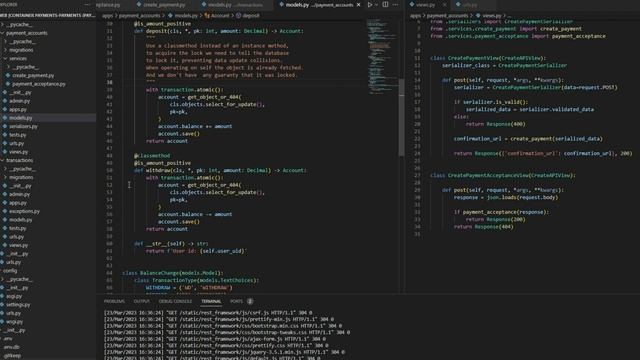Expand __pycache__ folder inside services

coord(9,67)
